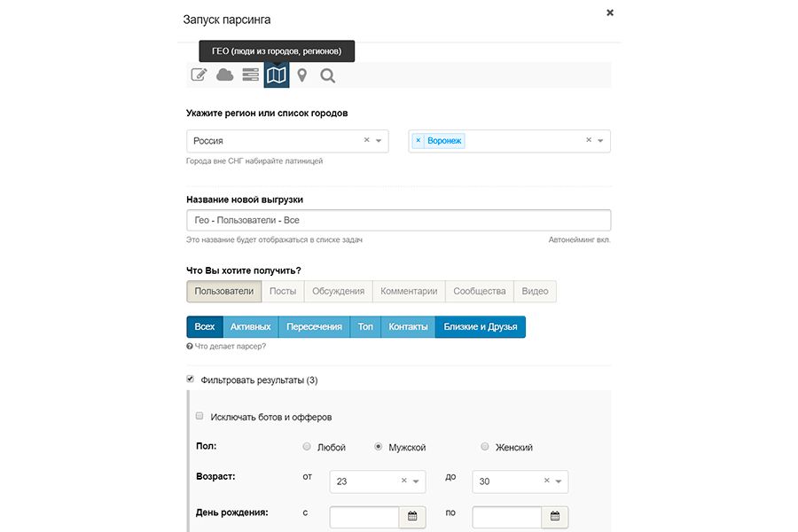Clear the Россия country selection

pyautogui.click(x=366, y=140)
